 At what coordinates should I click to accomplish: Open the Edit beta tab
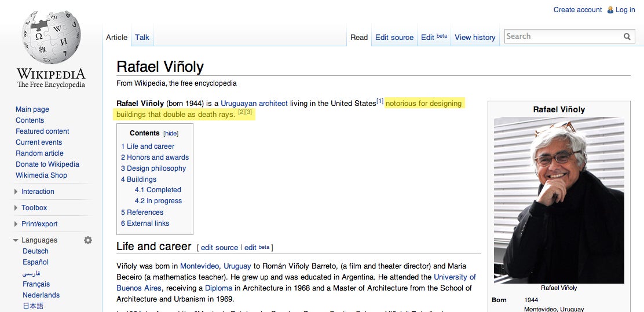434,37
